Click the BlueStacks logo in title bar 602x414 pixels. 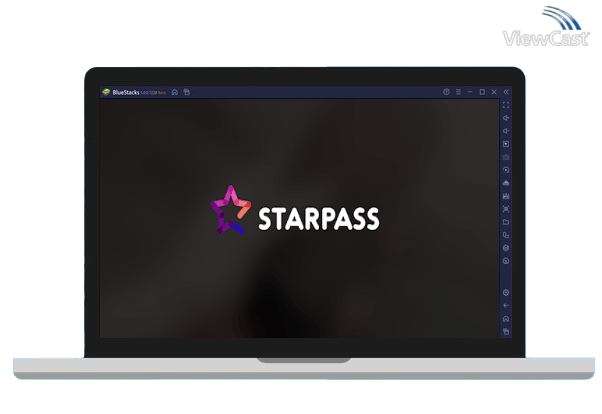106,92
